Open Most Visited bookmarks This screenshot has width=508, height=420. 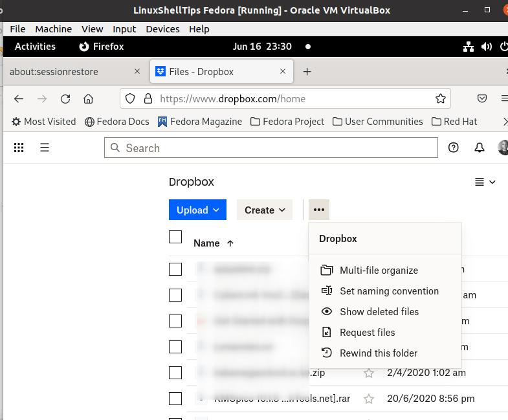point(44,122)
